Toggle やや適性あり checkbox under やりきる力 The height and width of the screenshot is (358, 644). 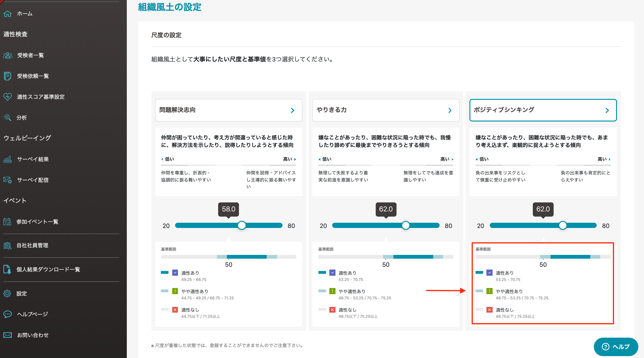click(332, 291)
